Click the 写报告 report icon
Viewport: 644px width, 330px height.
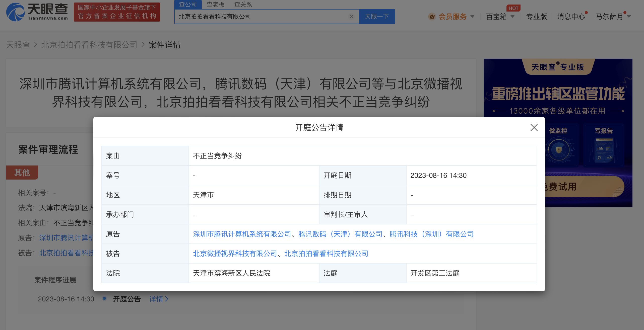tap(604, 150)
